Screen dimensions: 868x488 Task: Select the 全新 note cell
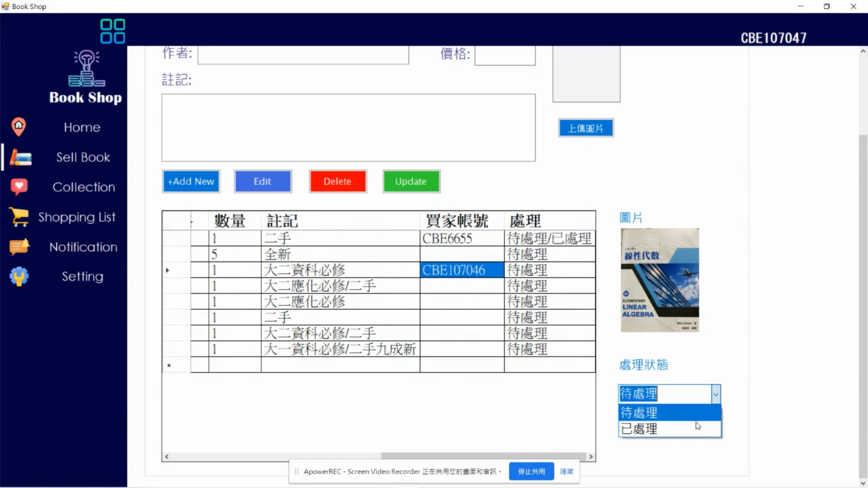point(340,254)
